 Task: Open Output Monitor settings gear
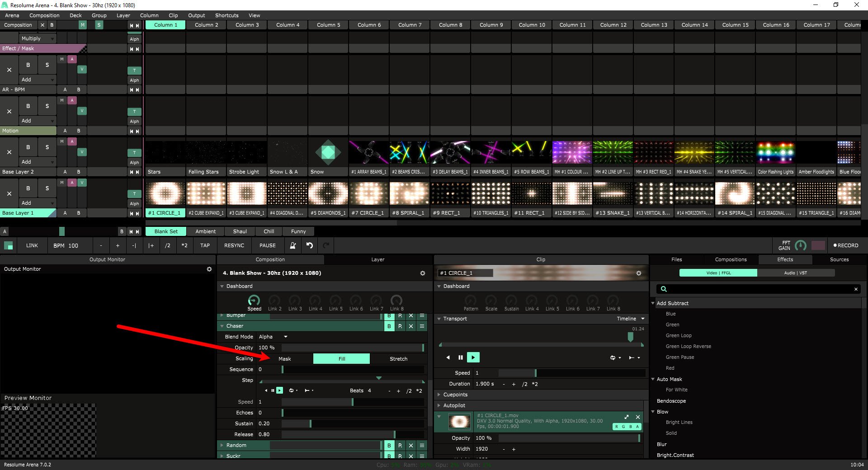coord(209,269)
